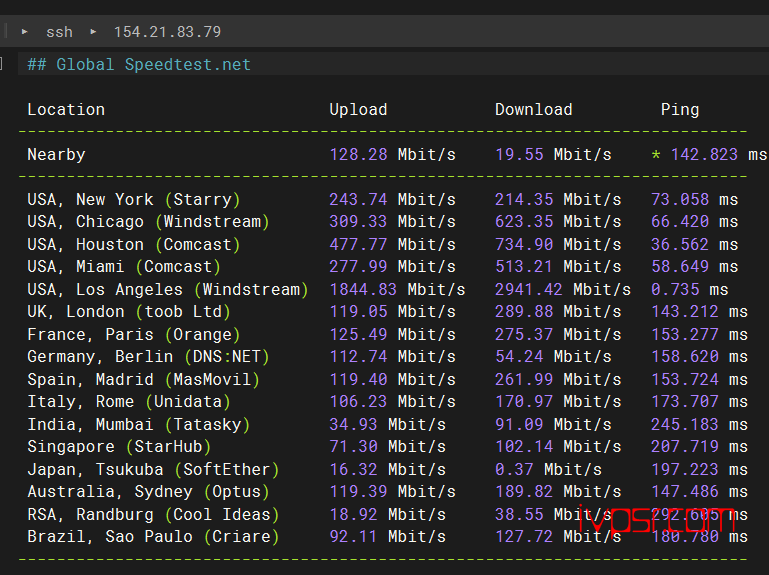Click the Upload column header

tap(358, 109)
